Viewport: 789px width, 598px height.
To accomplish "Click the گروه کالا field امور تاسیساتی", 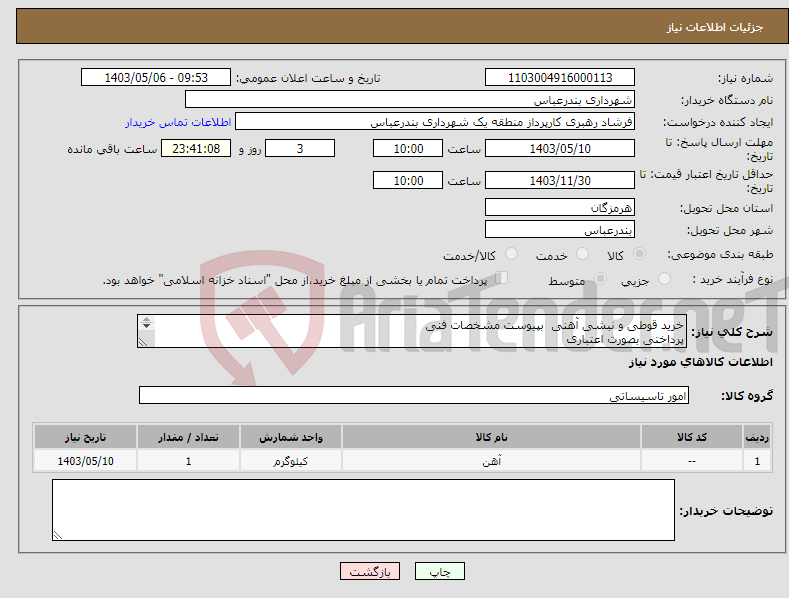I will point(414,395).
